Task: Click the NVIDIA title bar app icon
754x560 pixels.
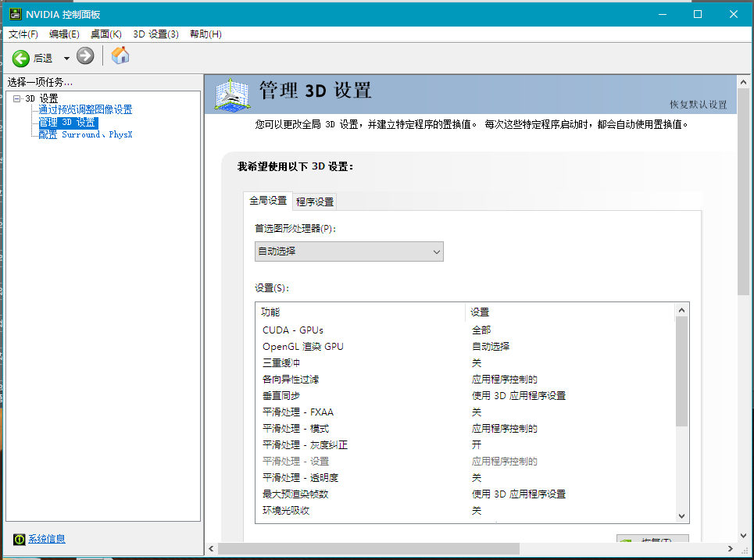Action: [16, 14]
